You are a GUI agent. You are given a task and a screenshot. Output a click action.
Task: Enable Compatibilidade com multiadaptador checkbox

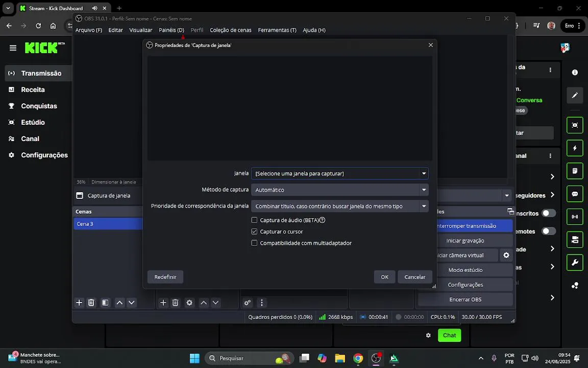(254, 243)
